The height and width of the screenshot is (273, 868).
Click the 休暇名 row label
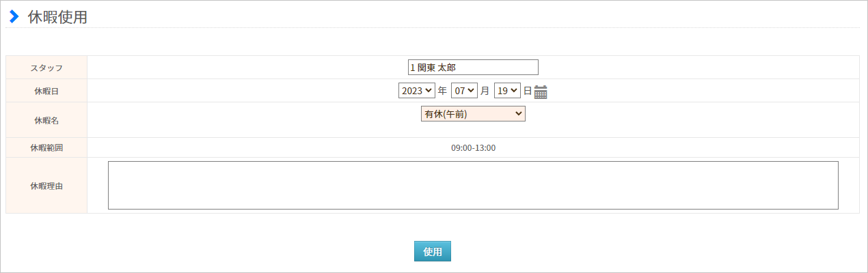(x=46, y=120)
